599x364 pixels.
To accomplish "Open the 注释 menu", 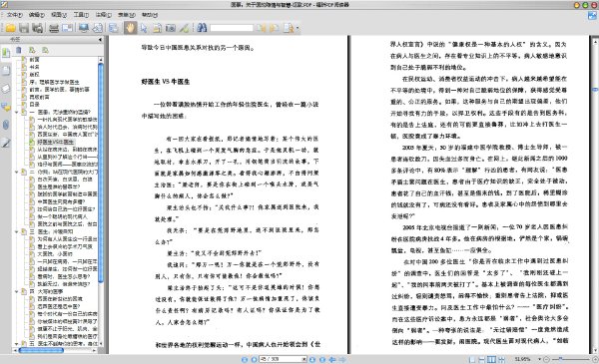I will (103, 15).
